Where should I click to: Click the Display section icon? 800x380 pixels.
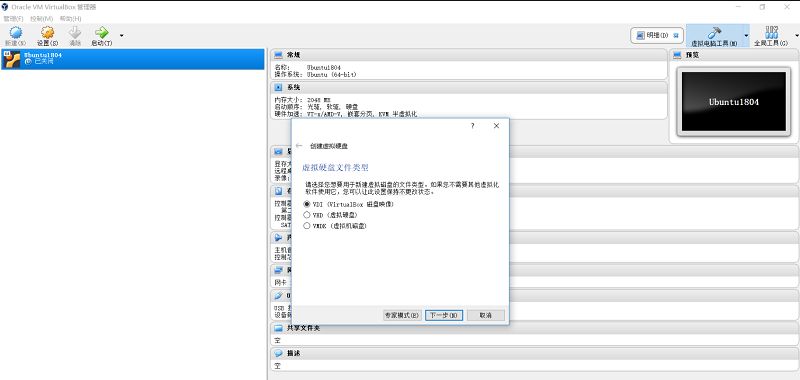279,151
